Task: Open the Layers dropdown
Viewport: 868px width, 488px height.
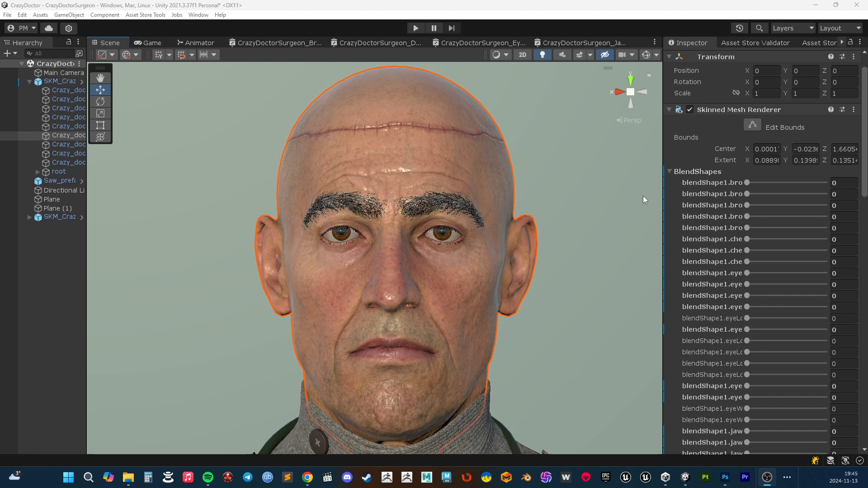Action: [x=793, y=28]
